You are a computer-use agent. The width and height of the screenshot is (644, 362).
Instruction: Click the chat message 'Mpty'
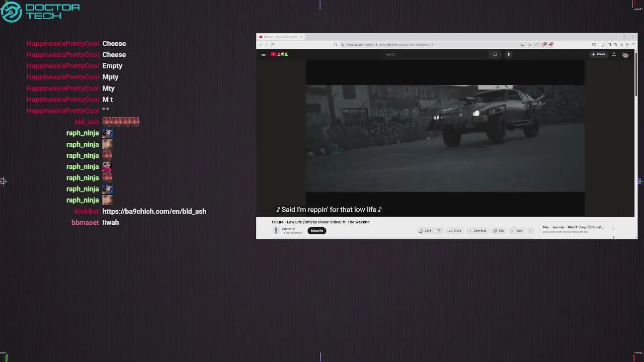click(110, 77)
